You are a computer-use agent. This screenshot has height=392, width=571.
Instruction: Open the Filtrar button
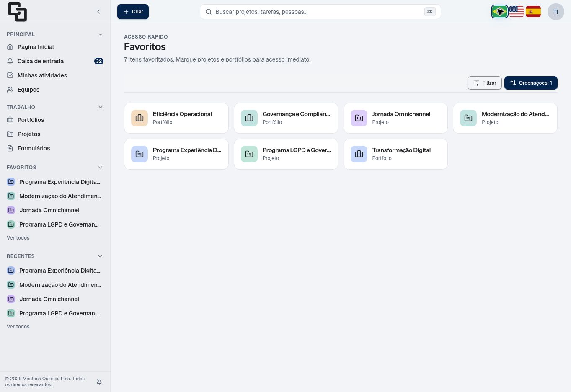[485, 83]
